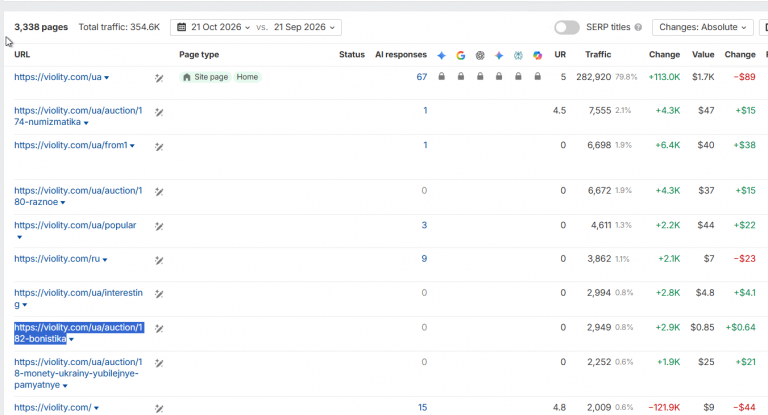Click the SERP titles help question icon
This screenshot has height=415, width=768.
[638, 27]
